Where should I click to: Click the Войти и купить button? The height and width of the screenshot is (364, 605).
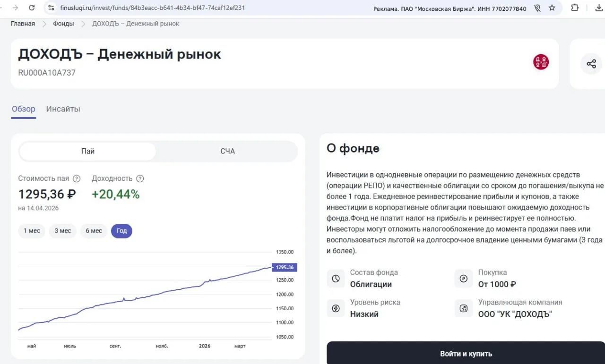(466, 354)
